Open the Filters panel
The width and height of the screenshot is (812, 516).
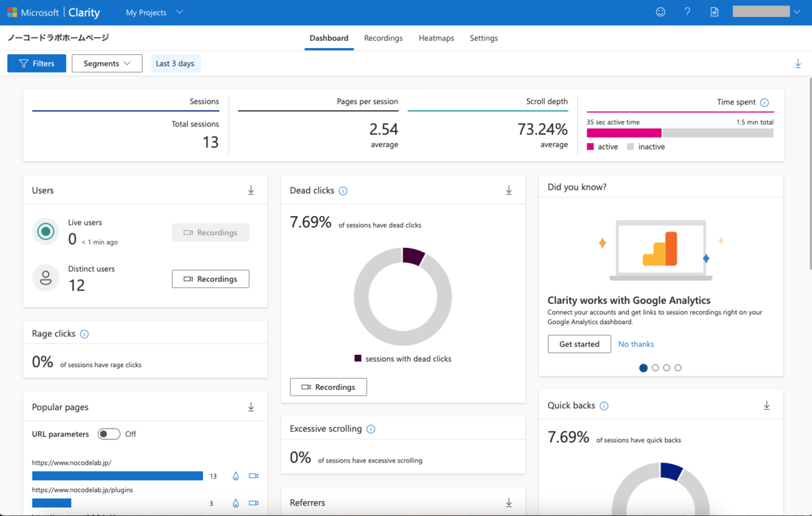pyautogui.click(x=37, y=63)
